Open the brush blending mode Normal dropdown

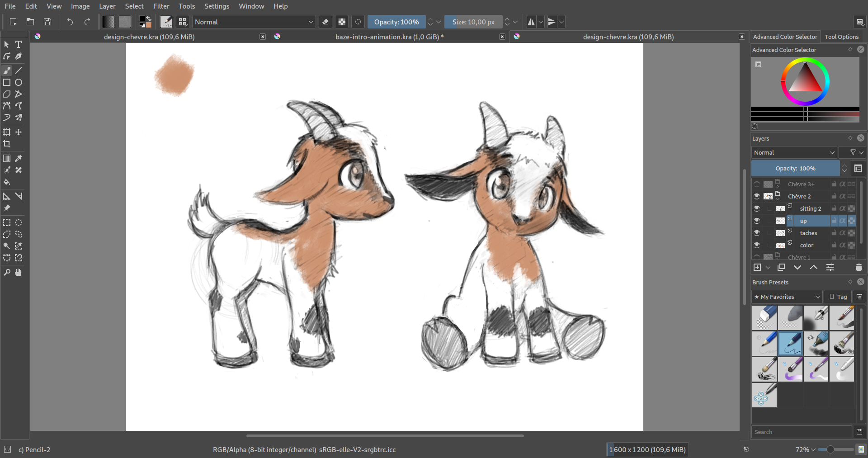point(254,22)
